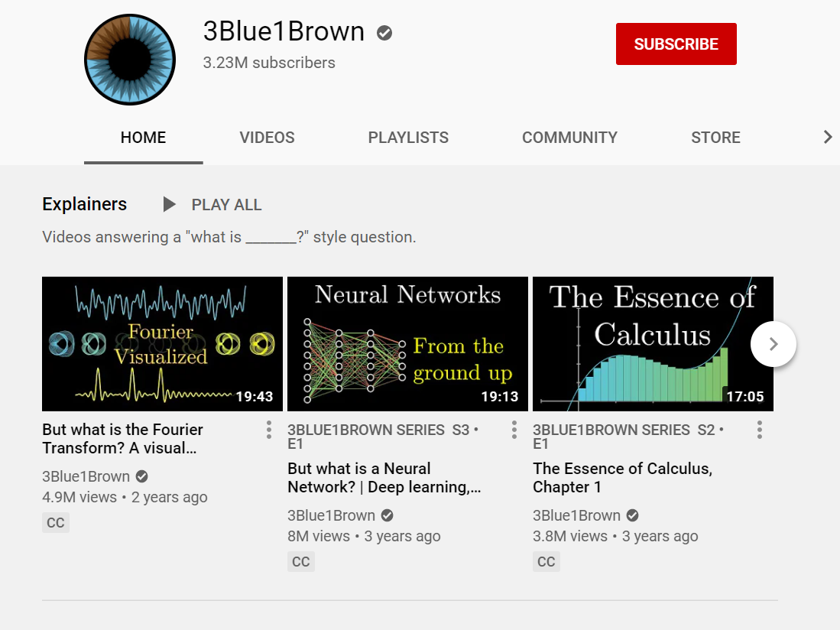Open the Essence of Calculus thumbnail
Image resolution: width=840 pixels, height=630 pixels.
coord(653,344)
